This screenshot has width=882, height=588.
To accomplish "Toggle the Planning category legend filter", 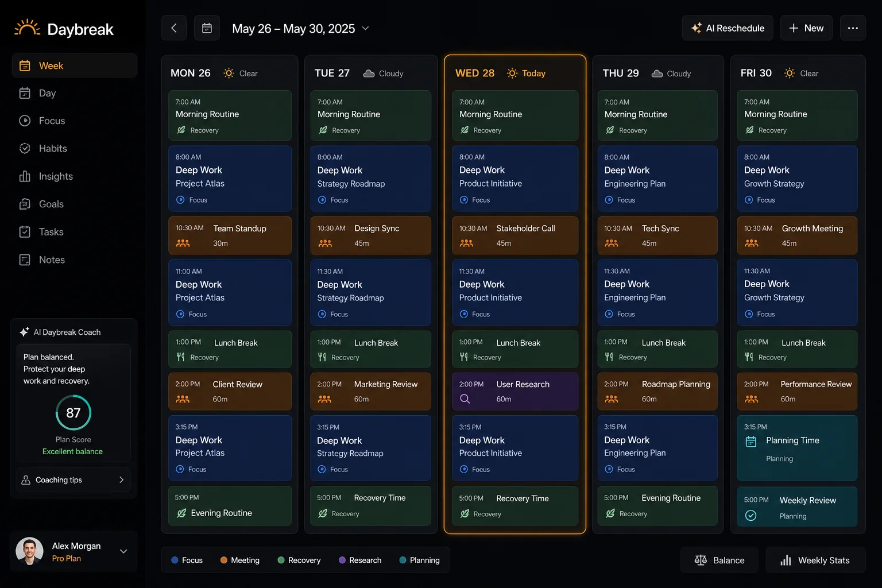I will click(x=419, y=560).
